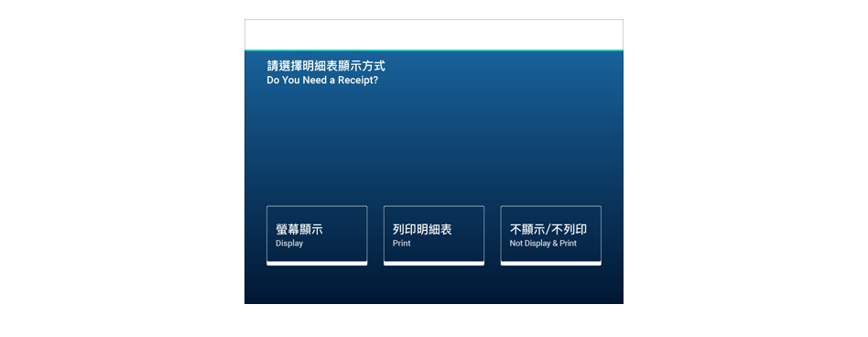868x337 pixels.
Task: Select the 不顯示/不列印 Chinese text
Action: [x=548, y=229]
